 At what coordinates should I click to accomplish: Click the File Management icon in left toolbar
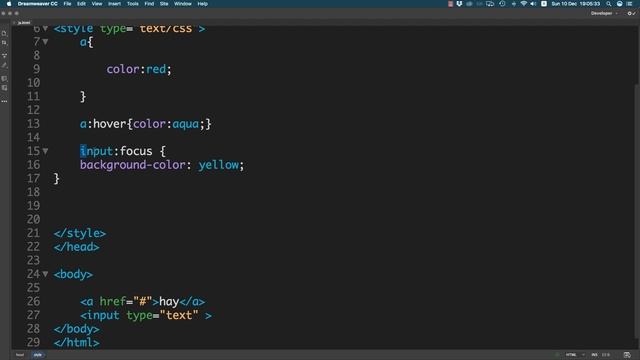4,43
